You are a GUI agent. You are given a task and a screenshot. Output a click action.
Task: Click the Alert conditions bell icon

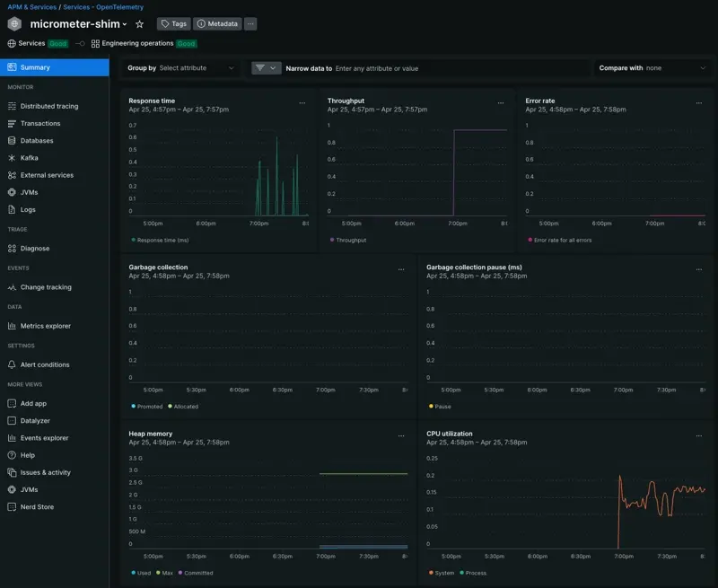pos(12,365)
